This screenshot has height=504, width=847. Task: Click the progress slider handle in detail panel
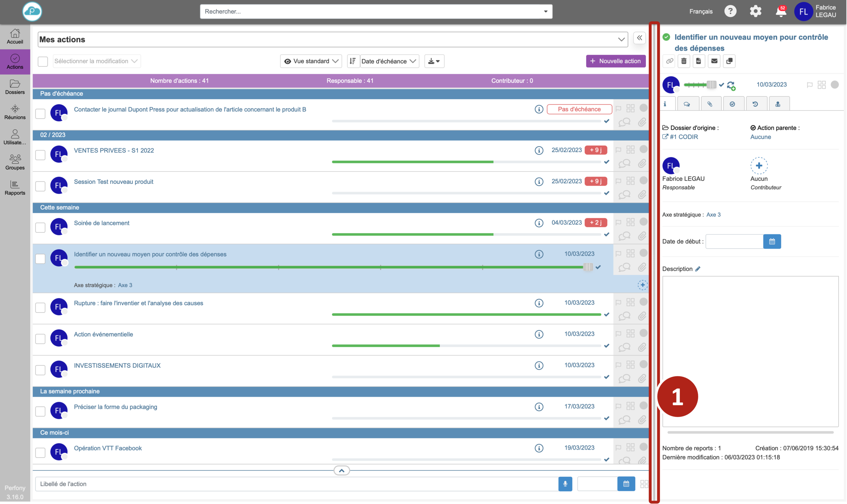point(711,85)
